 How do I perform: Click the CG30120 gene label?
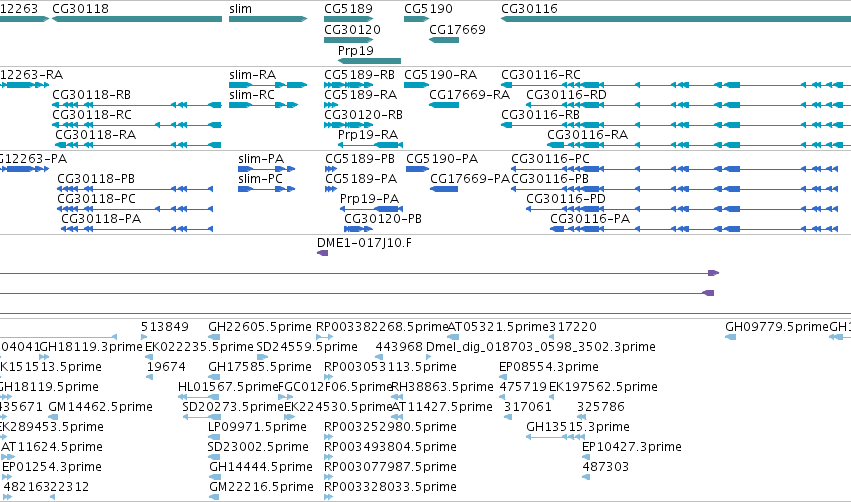[352, 29]
